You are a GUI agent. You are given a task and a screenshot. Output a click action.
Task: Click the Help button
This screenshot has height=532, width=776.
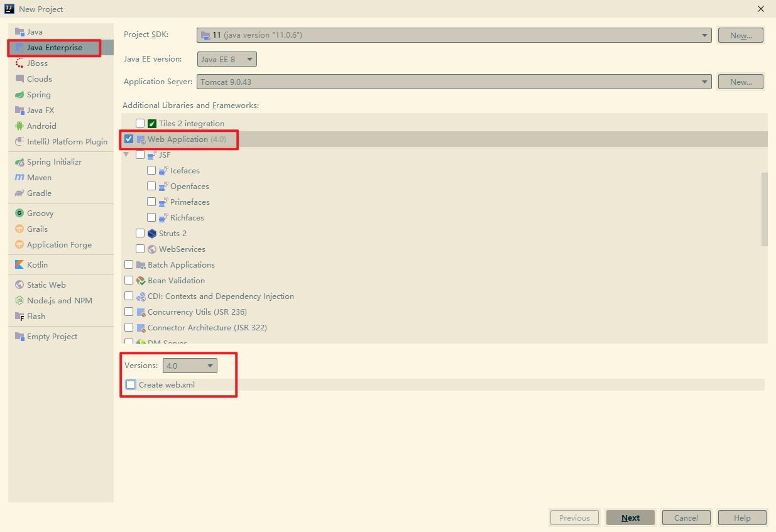point(742,518)
